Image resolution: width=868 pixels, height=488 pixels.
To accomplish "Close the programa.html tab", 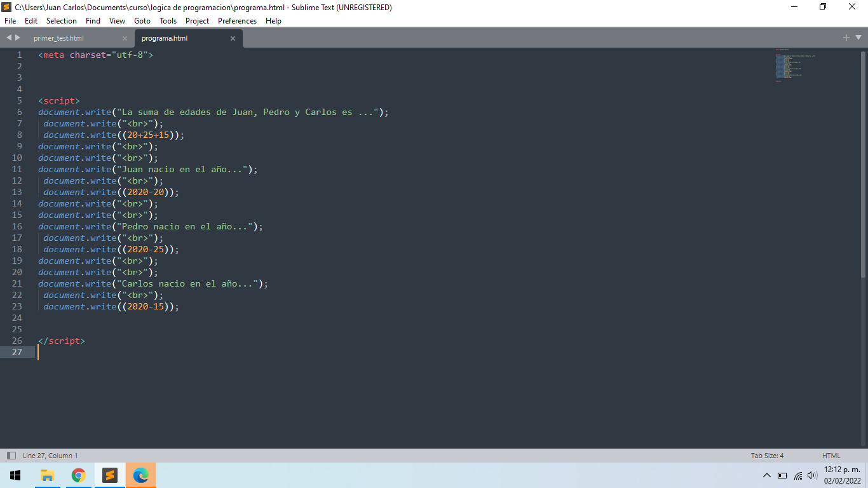I will [233, 39].
